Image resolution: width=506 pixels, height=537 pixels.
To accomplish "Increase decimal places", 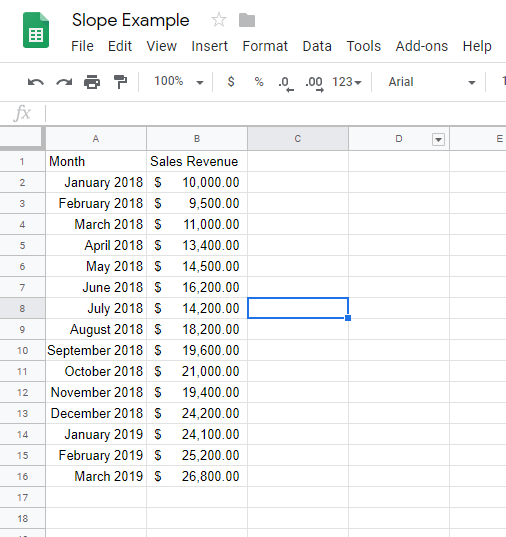I will 314,84.
